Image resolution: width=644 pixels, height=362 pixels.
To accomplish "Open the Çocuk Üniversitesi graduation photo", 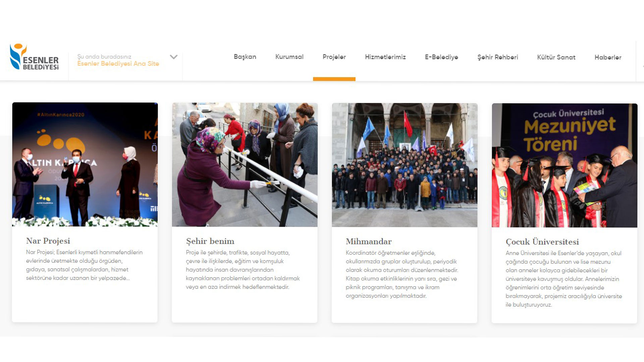I will pyautogui.click(x=565, y=165).
